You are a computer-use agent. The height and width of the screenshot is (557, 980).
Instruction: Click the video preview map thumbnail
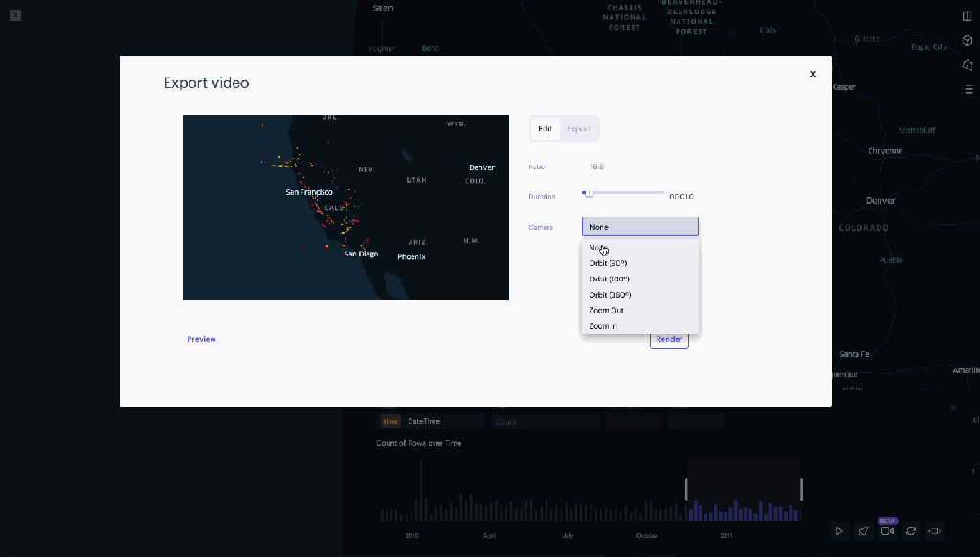[x=345, y=207]
